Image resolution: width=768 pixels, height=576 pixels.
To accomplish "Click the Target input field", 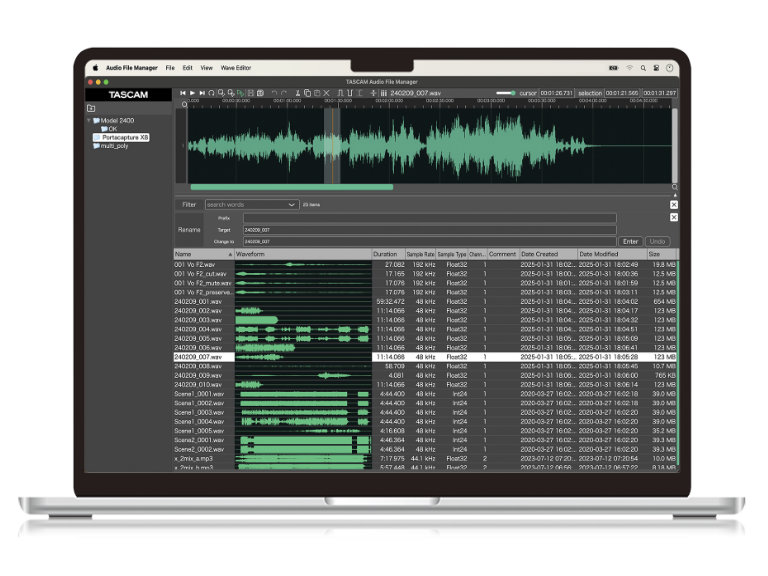I will [x=430, y=230].
